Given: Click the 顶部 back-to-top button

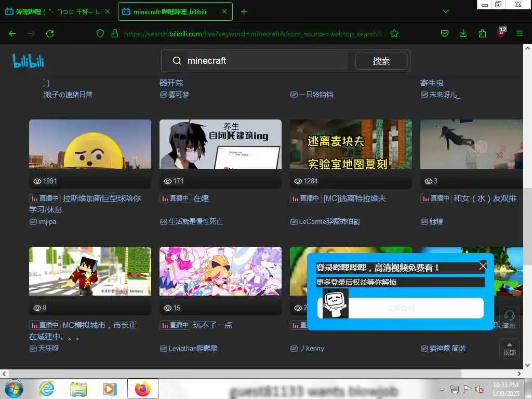Looking at the screenshot, I should tap(509, 349).
